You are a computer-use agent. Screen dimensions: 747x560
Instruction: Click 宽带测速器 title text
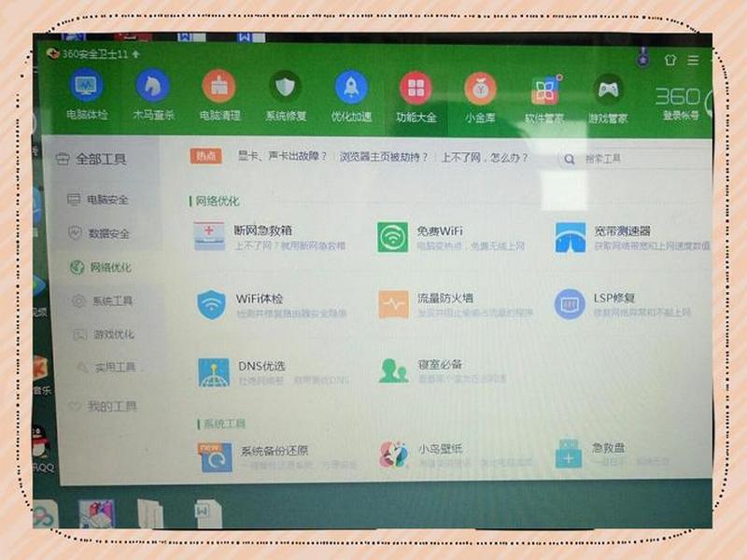click(622, 231)
